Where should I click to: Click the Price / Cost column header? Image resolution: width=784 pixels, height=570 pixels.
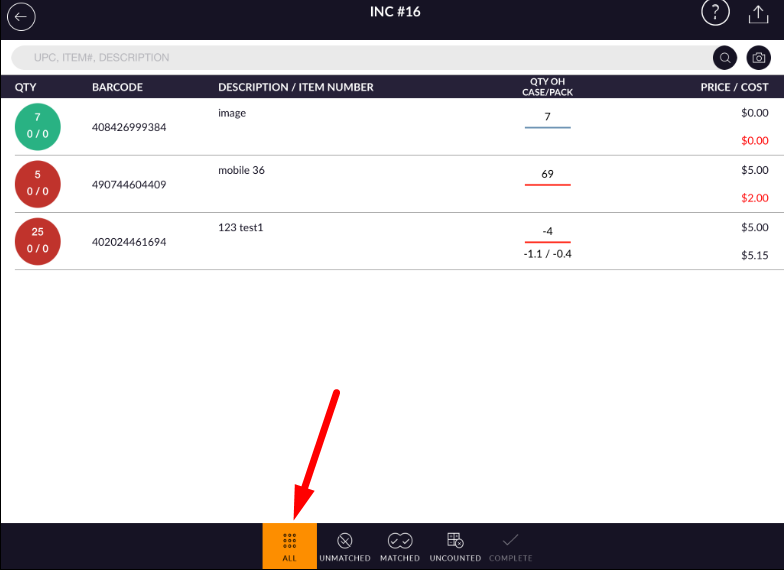click(734, 87)
